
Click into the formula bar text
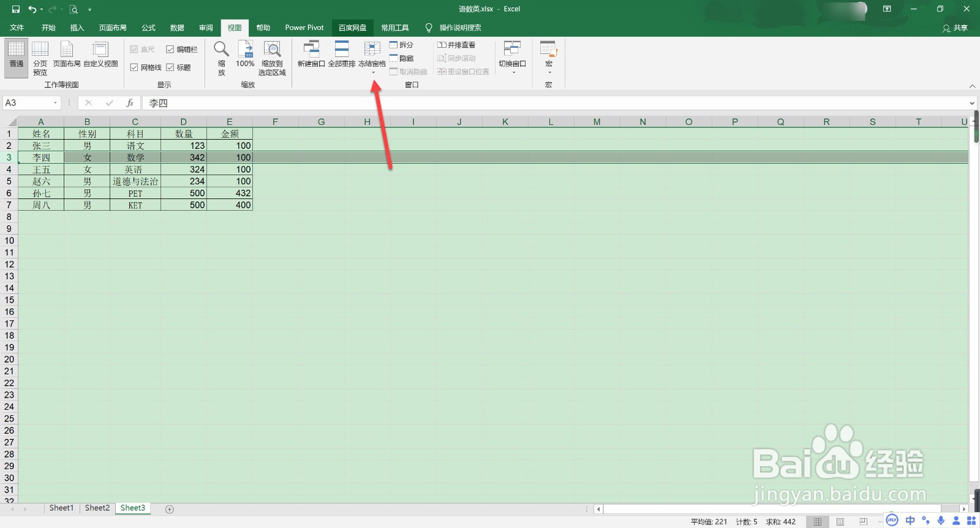pos(554,103)
